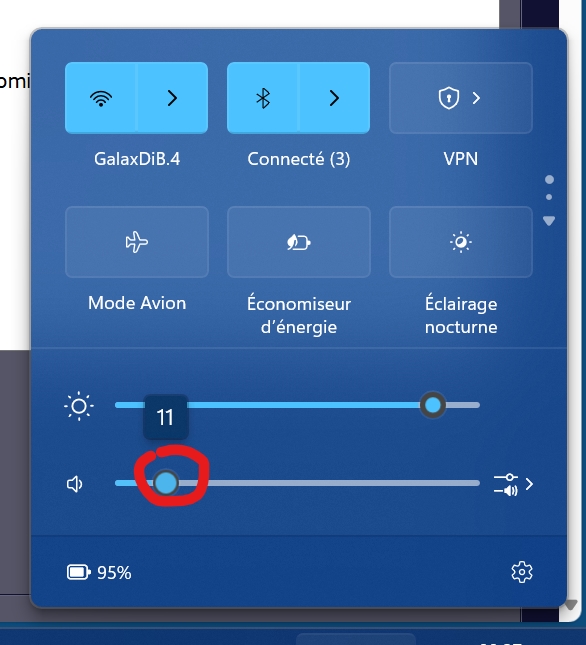Go to next quick settings page arrow

pyautogui.click(x=549, y=221)
